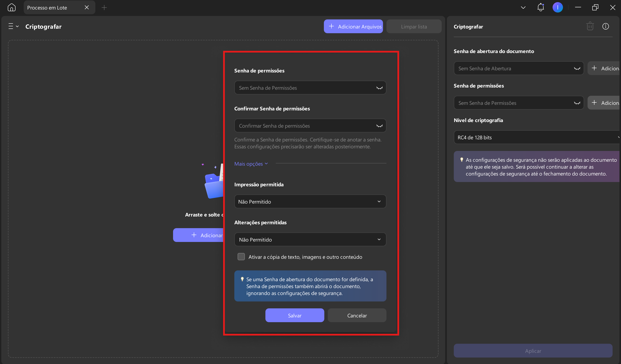Viewport: 621px width, 364px height.
Task: Toggle visibility of dialog permissions password
Action: click(379, 88)
